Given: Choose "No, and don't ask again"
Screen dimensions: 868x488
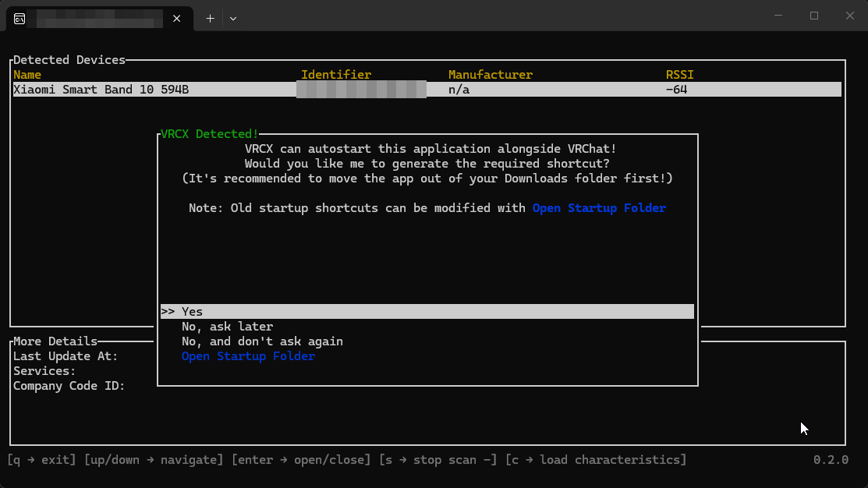Looking at the screenshot, I should pos(262,341).
